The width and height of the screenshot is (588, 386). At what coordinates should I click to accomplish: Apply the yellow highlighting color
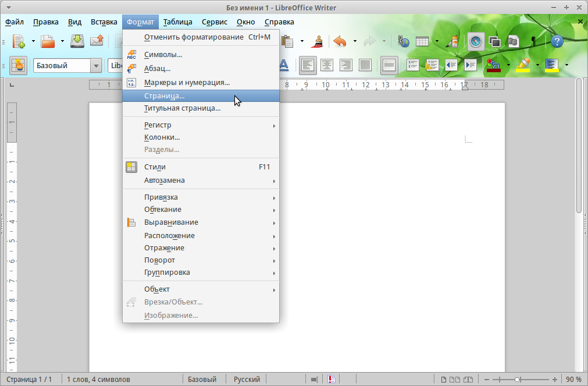[523, 65]
